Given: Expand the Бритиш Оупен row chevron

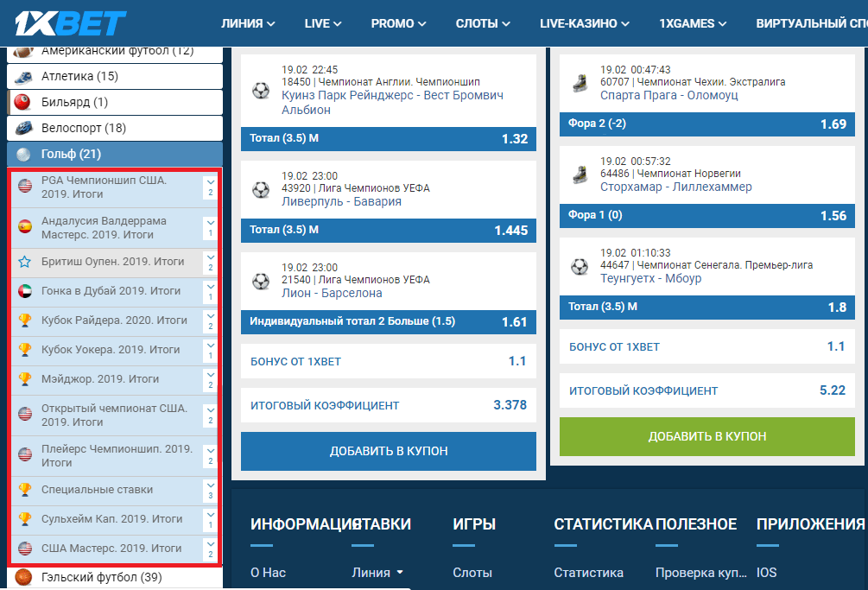Looking at the screenshot, I should tap(211, 263).
